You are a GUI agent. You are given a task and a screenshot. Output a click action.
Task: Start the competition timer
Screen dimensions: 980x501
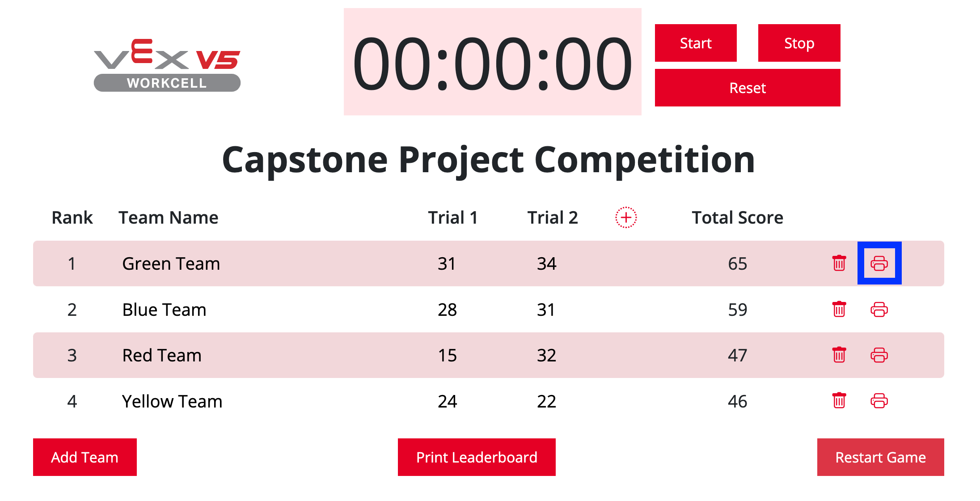tap(696, 43)
